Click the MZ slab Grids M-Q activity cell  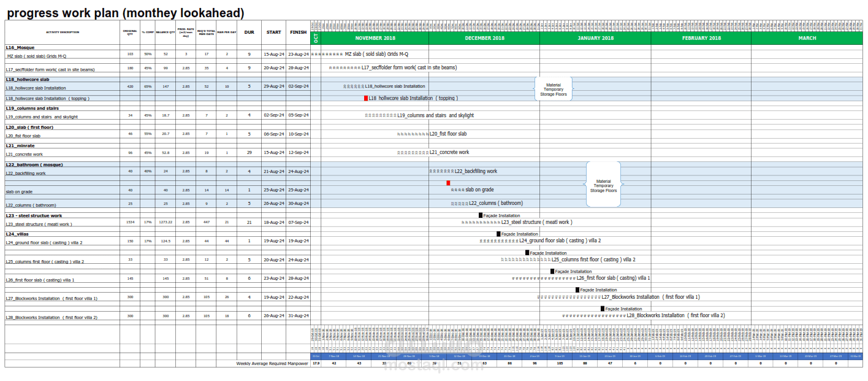[x=63, y=55]
